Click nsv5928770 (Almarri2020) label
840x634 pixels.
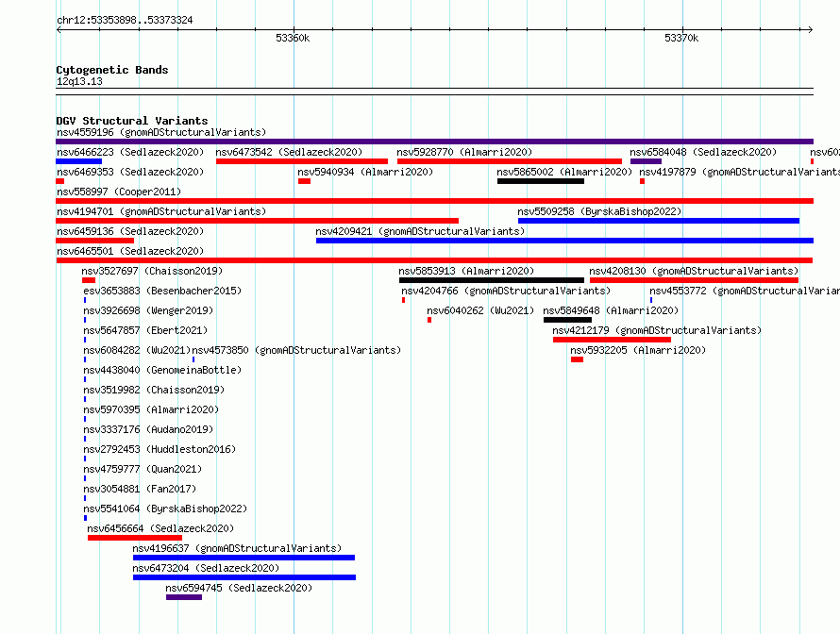pyautogui.click(x=464, y=152)
